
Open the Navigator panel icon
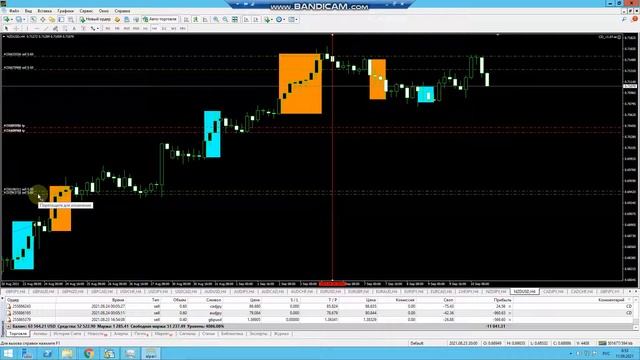[x=52, y=19]
